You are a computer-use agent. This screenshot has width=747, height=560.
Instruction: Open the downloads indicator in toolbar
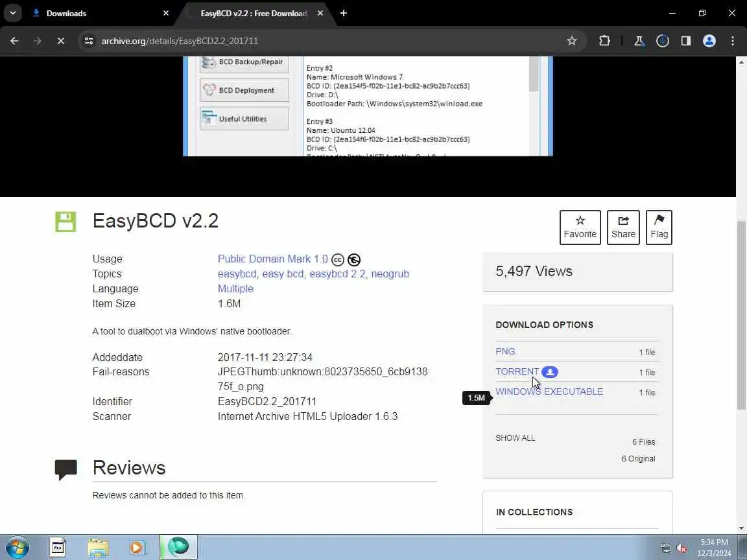point(662,41)
